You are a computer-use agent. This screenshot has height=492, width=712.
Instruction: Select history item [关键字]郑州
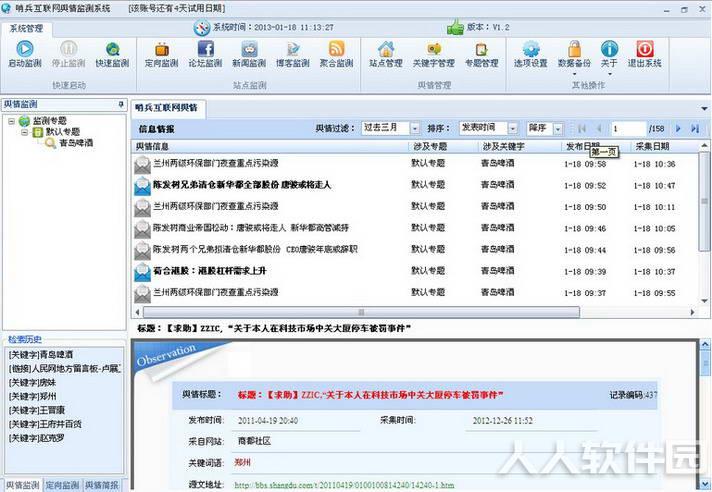click(32, 396)
